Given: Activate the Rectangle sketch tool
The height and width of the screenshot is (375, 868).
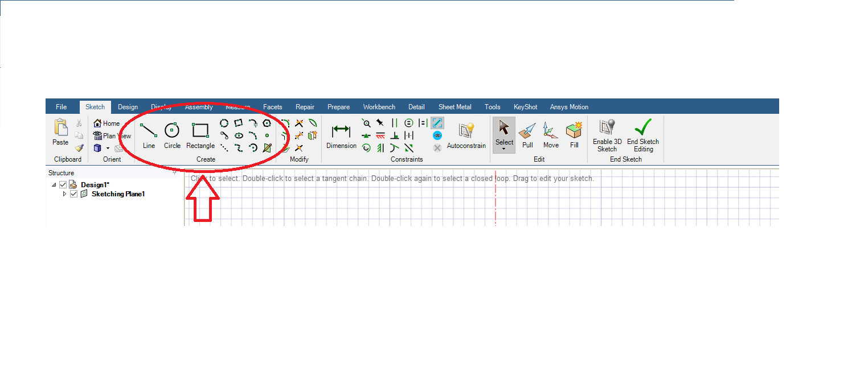Looking at the screenshot, I should [x=200, y=135].
